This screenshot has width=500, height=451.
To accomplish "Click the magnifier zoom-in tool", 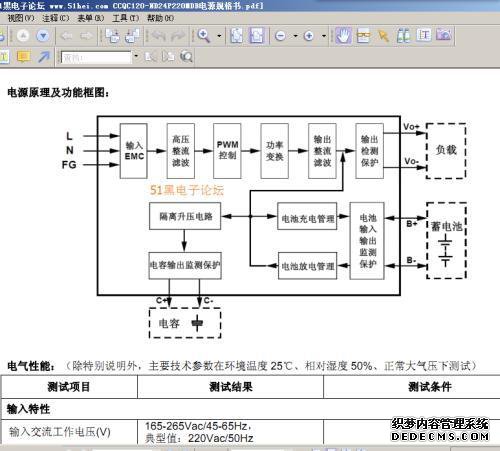I will tap(203, 35).
